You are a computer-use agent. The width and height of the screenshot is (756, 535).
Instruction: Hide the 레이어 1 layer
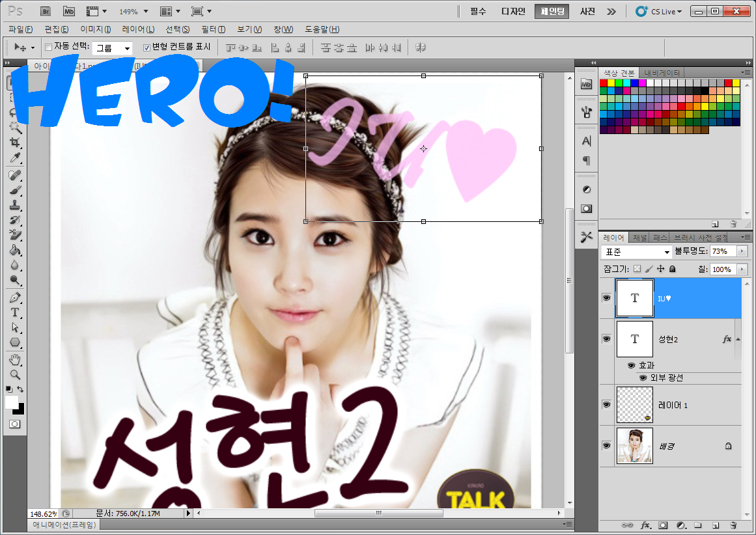click(x=606, y=404)
